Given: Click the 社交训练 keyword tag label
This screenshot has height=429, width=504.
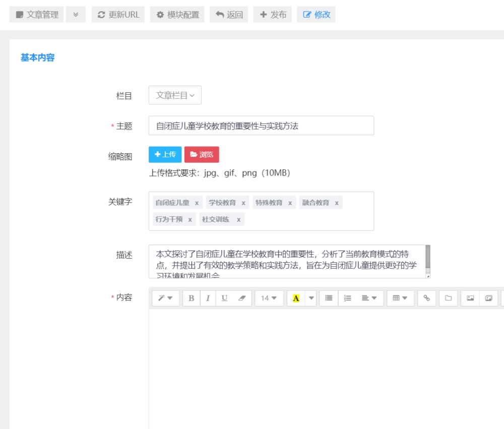Looking at the screenshot, I should click(216, 220).
